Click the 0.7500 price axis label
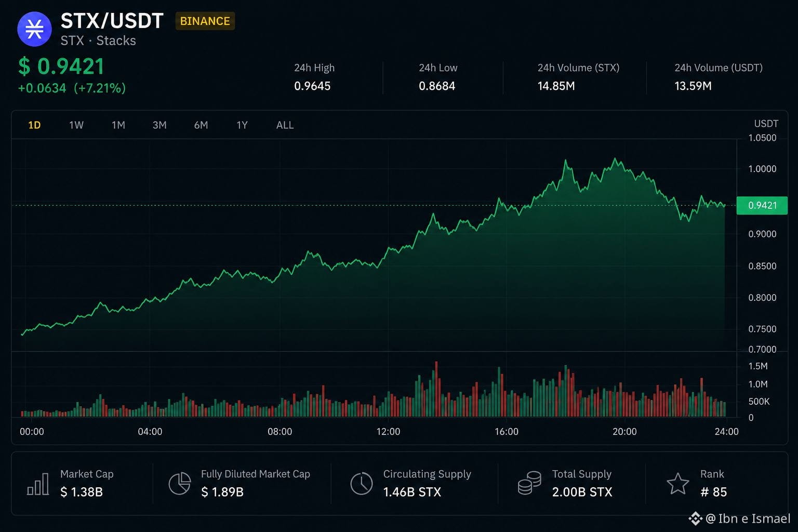 coord(762,329)
